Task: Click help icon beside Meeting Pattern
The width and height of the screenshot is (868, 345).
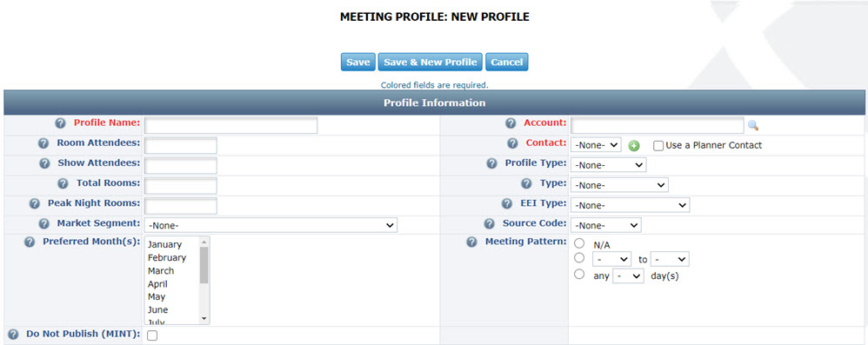Action: (472, 242)
